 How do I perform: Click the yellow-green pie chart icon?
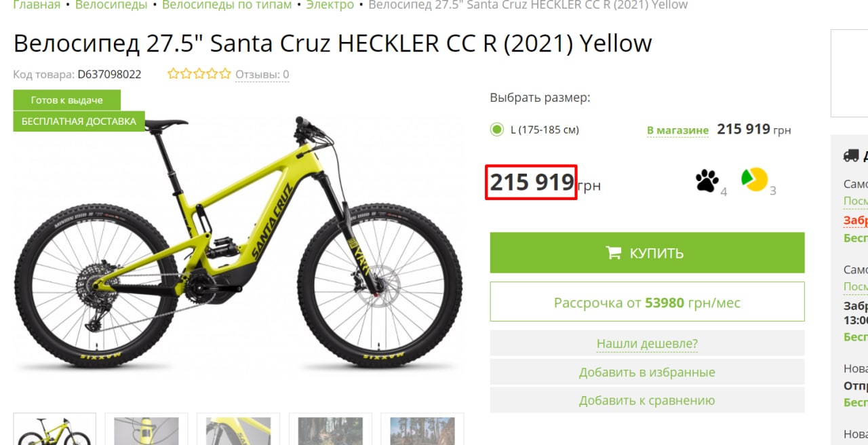(x=754, y=179)
